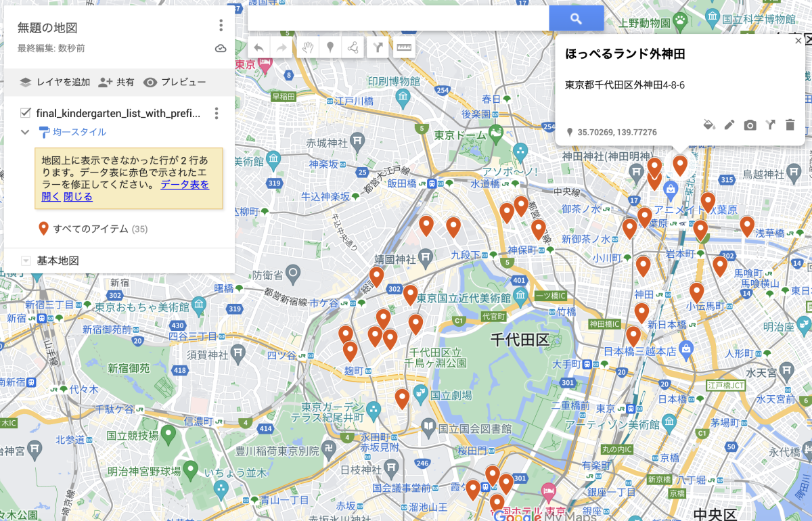Uncheck the final_kindergarten_list layer checkbox
This screenshot has width=812, height=521.
[26, 113]
